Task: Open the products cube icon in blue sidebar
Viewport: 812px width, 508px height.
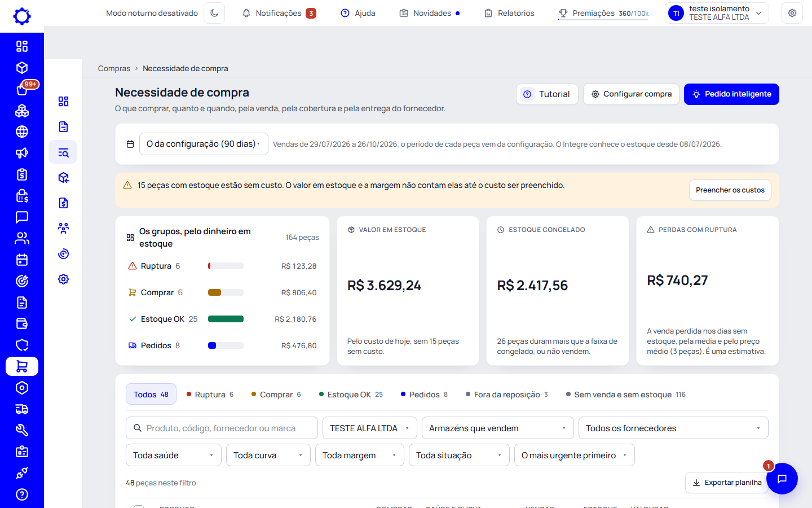Action: click(22, 68)
